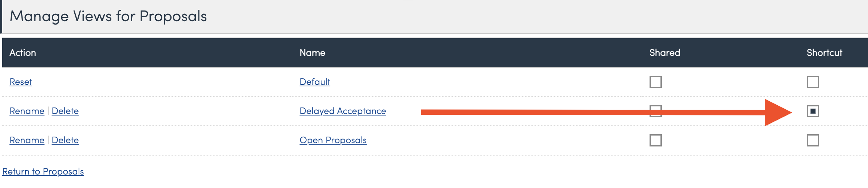Uncheck Shortcut for Delayed Acceptance view
Image resolution: width=868 pixels, height=188 pixels.
(813, 111)
